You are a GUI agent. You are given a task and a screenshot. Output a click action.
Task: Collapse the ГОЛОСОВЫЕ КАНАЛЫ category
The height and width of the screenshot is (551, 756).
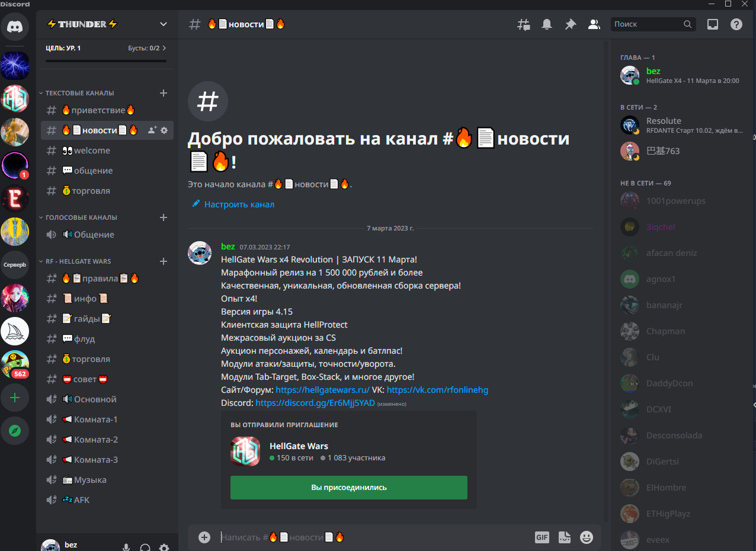78,217
